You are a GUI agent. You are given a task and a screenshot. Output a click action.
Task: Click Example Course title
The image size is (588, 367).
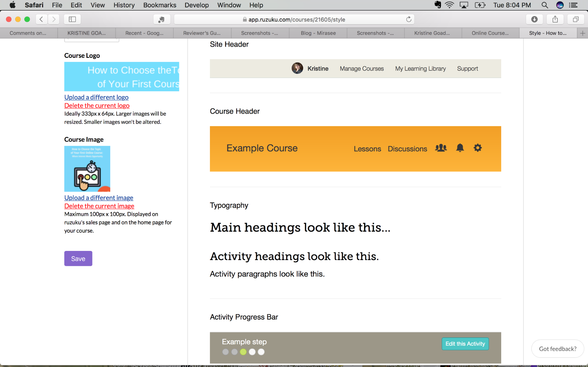(x=262, y=148)
